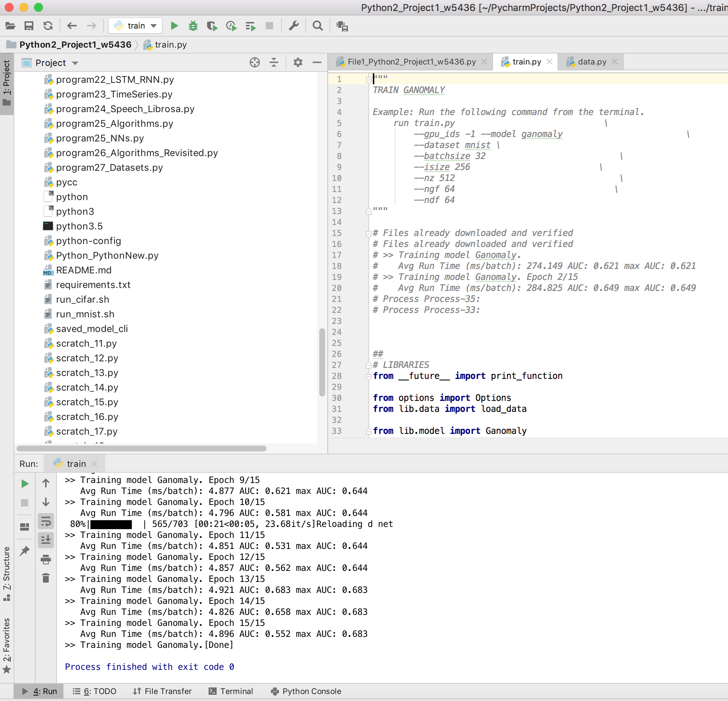
Task: Select scratch_14.py file
Action: [87, 387]
